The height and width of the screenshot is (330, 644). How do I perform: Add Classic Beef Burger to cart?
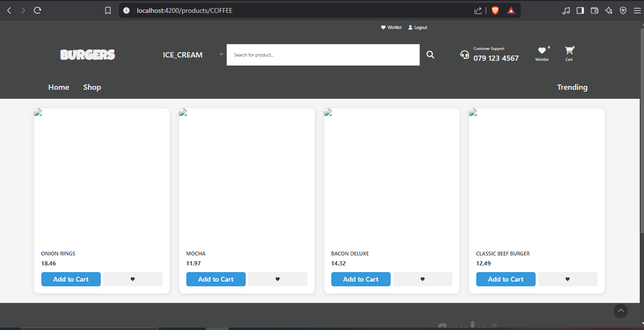click(x=506, y=279)
